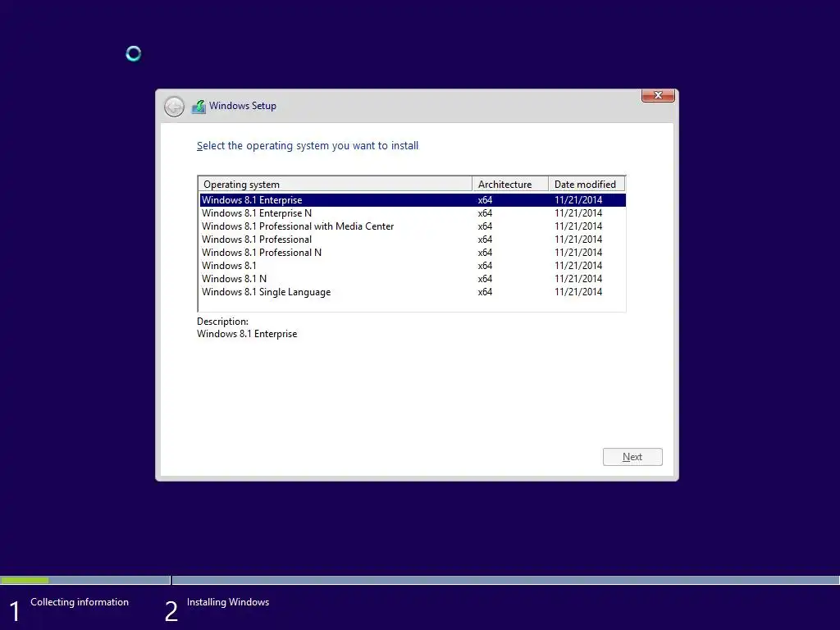This screenshot has height=630, width=840.
Task: Select Windows 8.1 Enterprise N
Action: (x=413, y=213)
